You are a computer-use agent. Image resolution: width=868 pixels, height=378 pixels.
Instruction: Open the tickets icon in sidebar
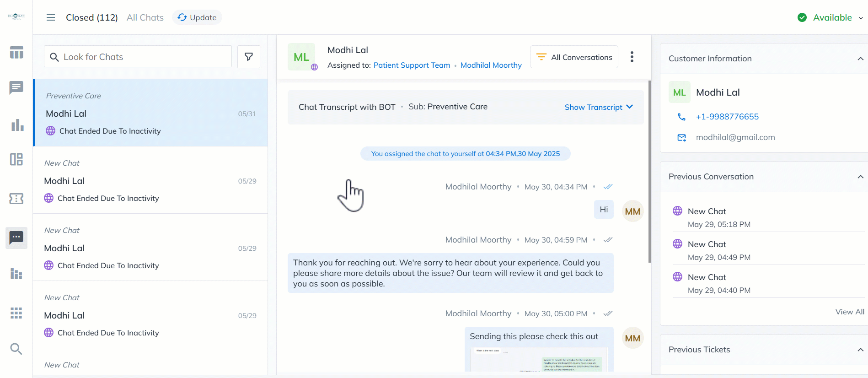tap(16, 199)
